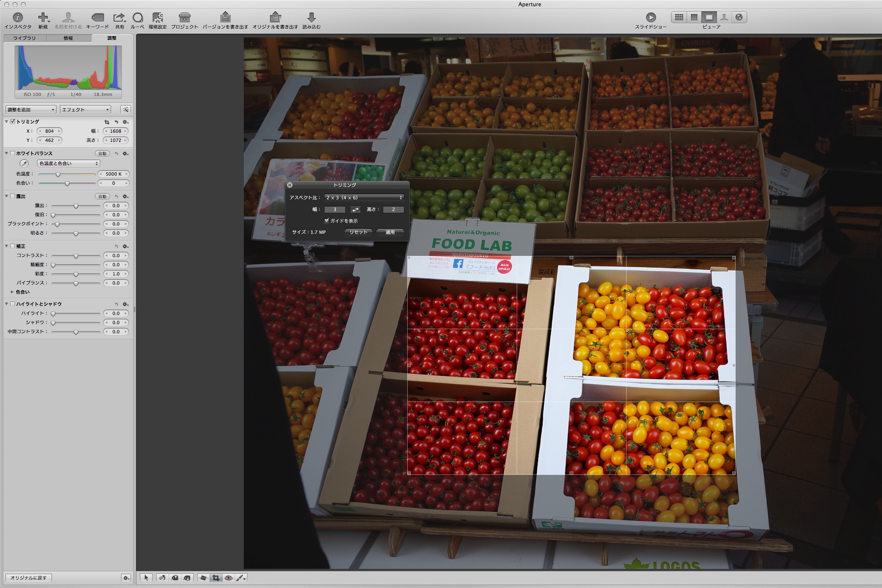Viewport: 882px width, 588px height.
Task: Click the 色温度 slider handle
Action: pos(58,174)
